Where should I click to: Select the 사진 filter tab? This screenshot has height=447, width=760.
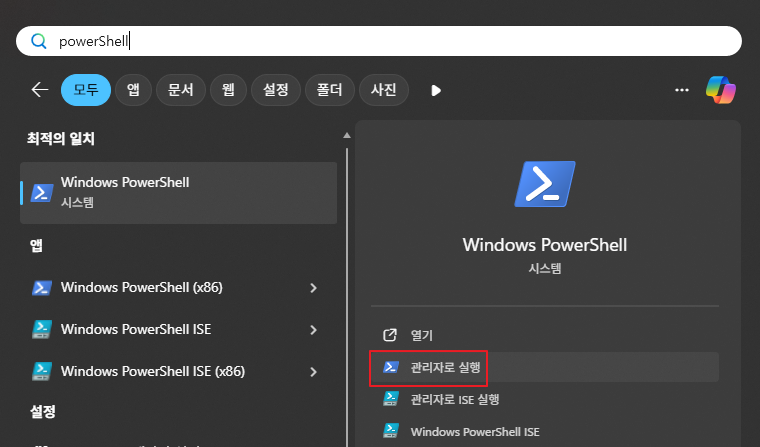pos(383,90)
